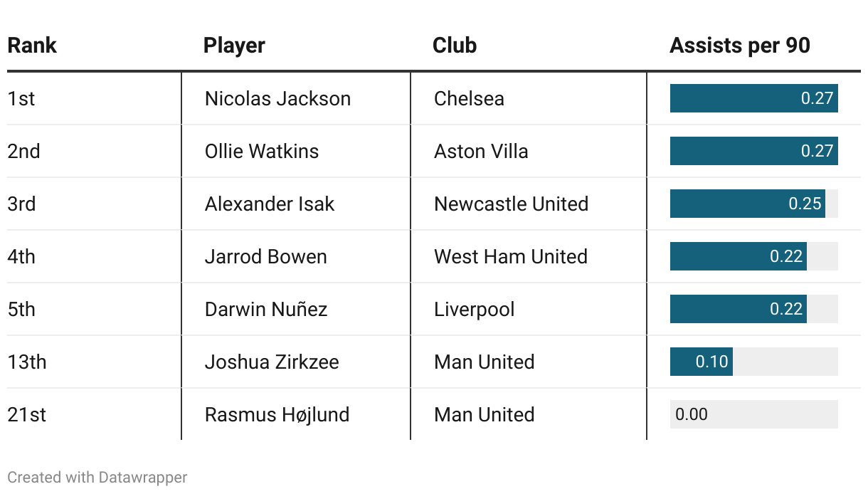Click the Rank column header
The height and width of the screenshot is (494, 868).
[x=32, y=46]
